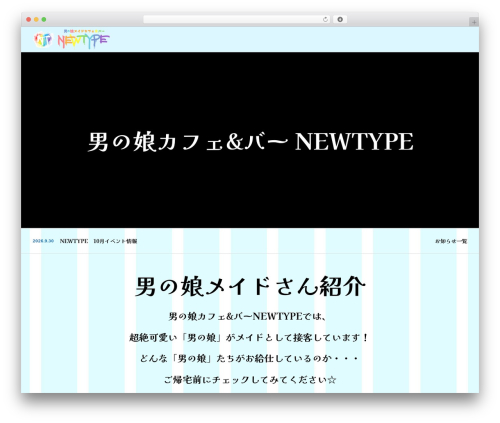Minimize the browser window with yellow button
This screenshot has height=423, width=500.
(x=36, y=20)
